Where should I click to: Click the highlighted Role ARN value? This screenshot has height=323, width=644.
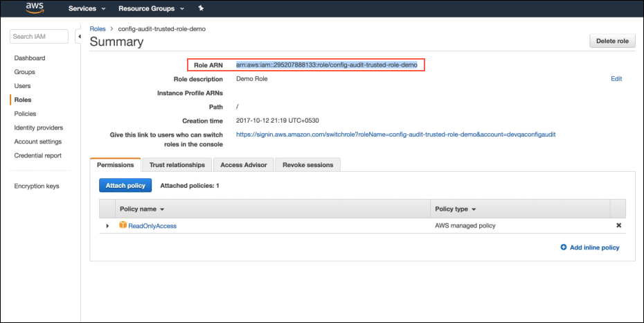[327, 65]
